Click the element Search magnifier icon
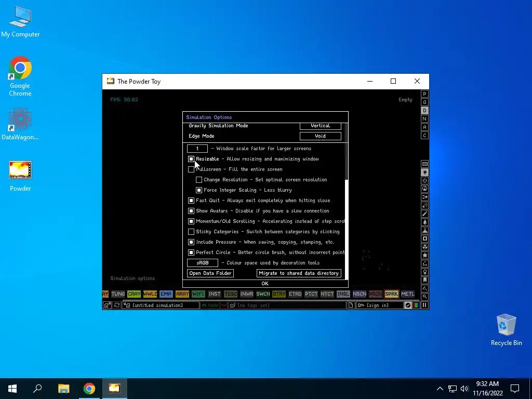The image size is (532, 399). pyautogui.click(x=424, y=297)
